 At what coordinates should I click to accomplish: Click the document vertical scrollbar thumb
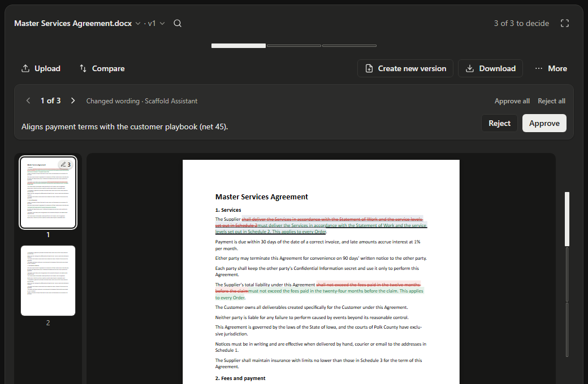(x=567, y=219)
